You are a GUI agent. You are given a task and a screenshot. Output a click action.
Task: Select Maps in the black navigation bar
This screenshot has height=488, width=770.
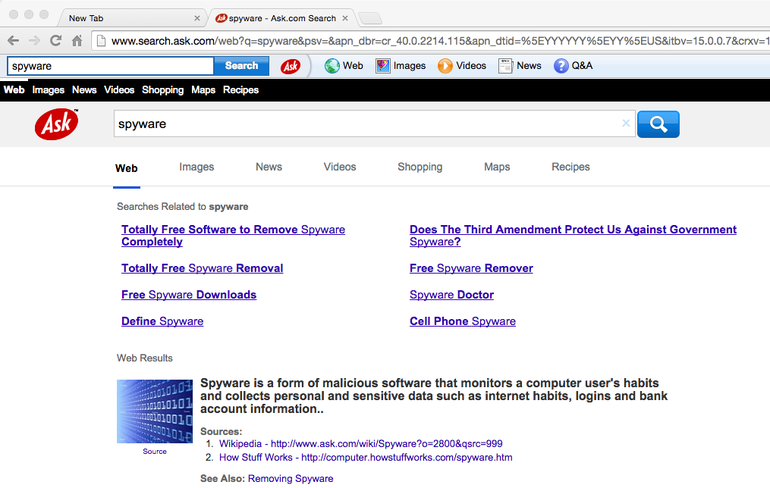[x=203, y=90]
